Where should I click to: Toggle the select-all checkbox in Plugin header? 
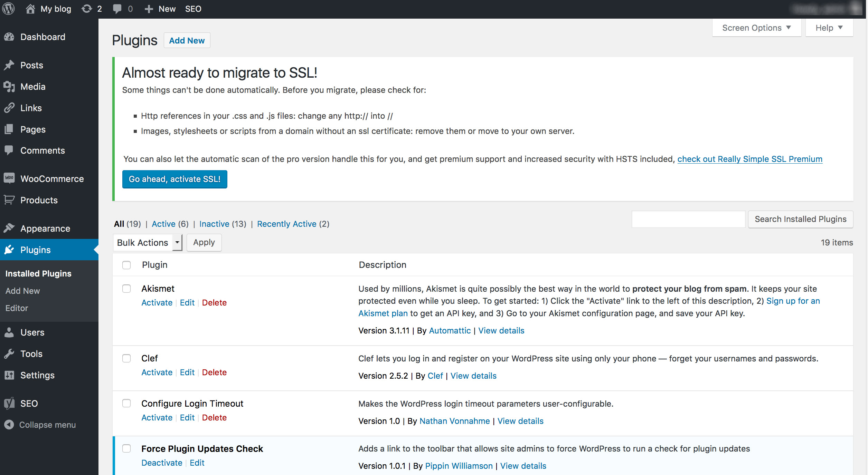coord(126,265)
